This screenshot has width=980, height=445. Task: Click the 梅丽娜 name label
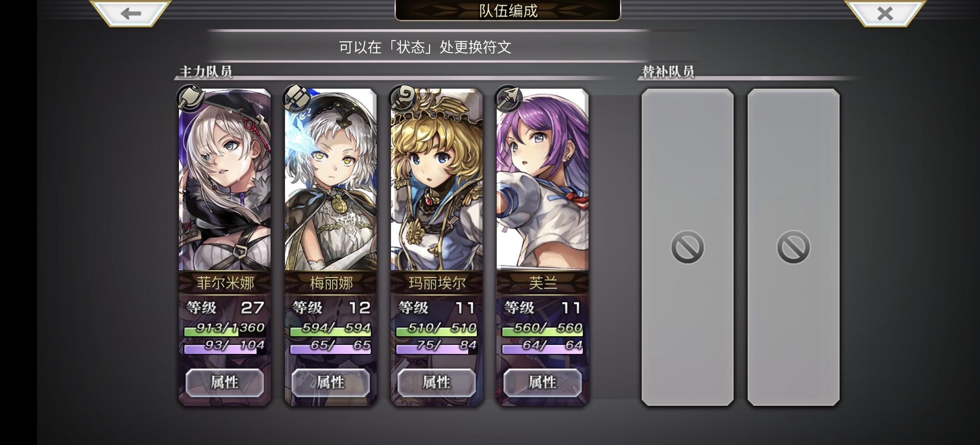331,283
